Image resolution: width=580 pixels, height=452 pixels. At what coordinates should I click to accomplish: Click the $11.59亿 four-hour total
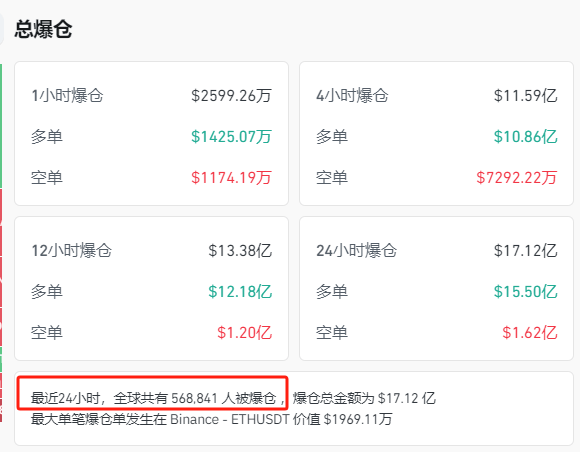pyautogui.click(x=526, y=95)
